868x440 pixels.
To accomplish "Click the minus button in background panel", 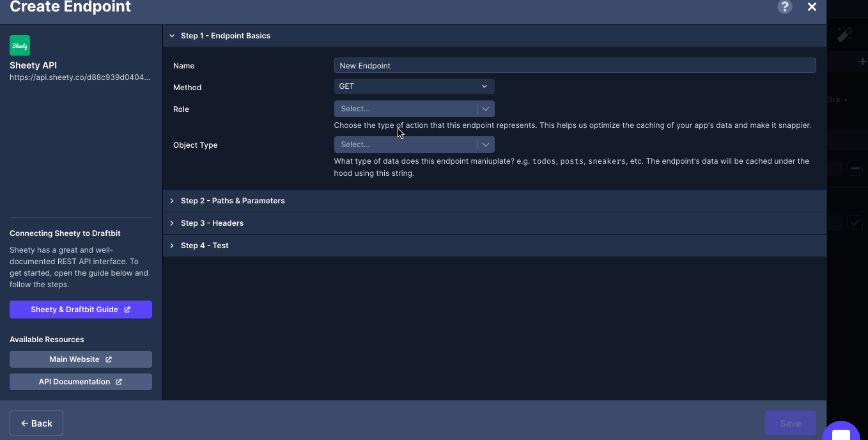I will click(x=855, y=169).
